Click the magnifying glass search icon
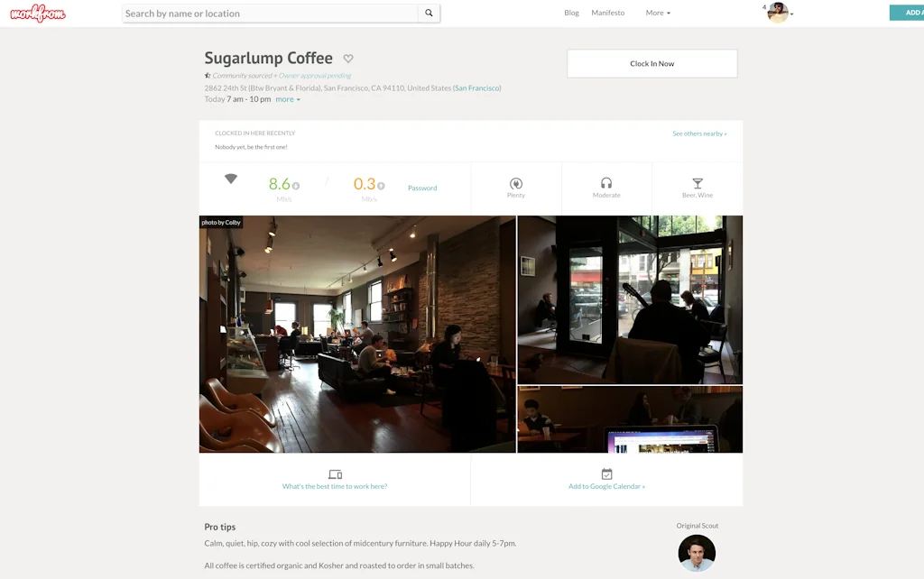 tap(429, 13)
